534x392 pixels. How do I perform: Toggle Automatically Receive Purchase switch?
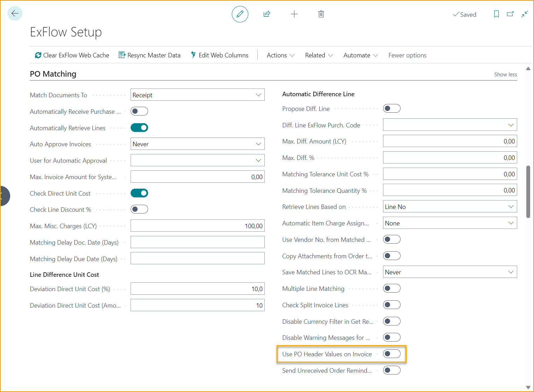tap(139, 111)
